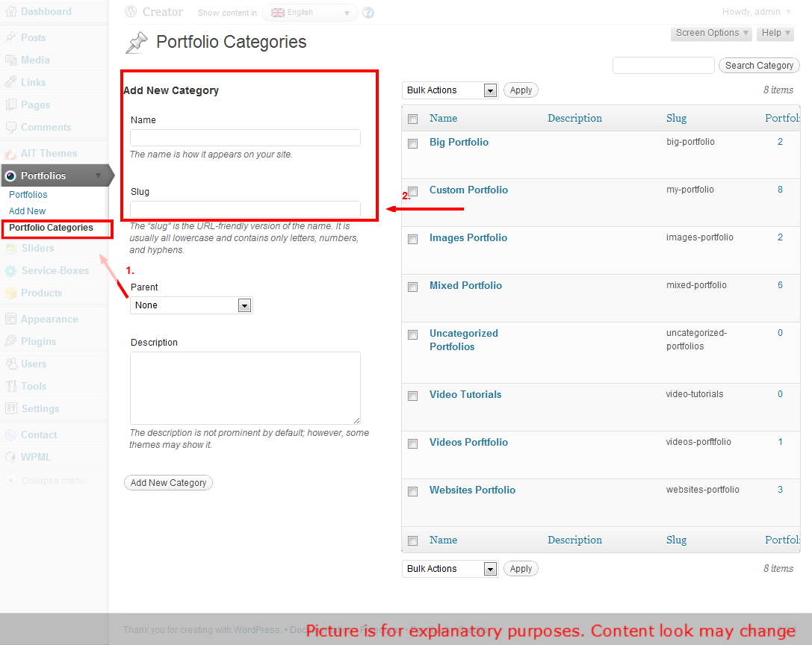Click the Plugins icon in sidebar
Screen dimensions: 812x645
[x=10, y=341]
